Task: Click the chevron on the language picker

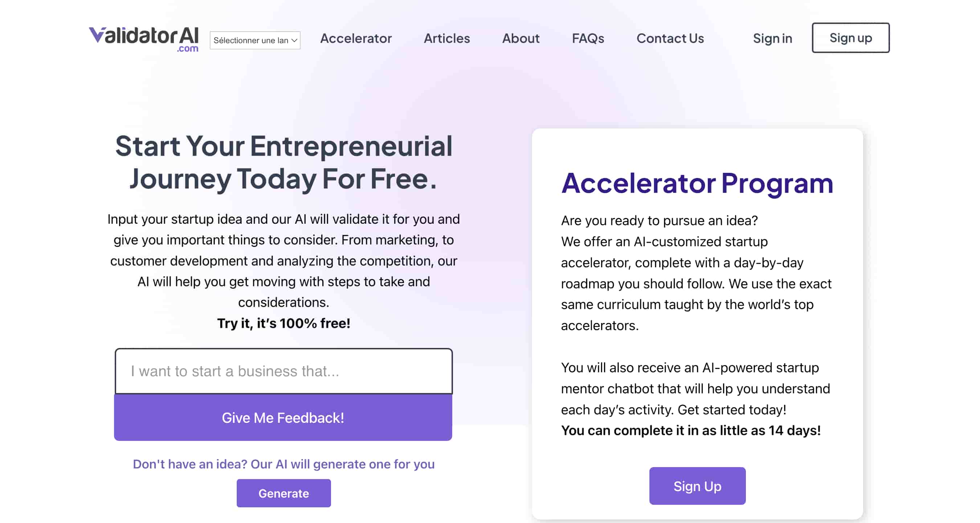Action: 294,40
